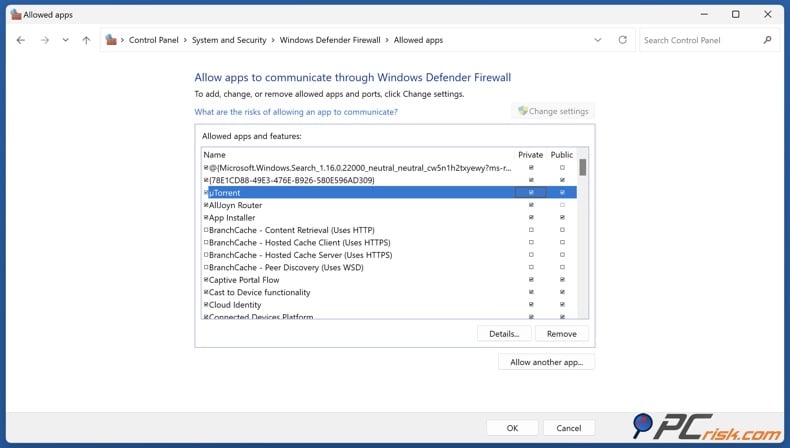Viewport: 790px width, 448px height.
Task: Open Windows Defender Firewall breadcrumb
Action: pos(330,40)
